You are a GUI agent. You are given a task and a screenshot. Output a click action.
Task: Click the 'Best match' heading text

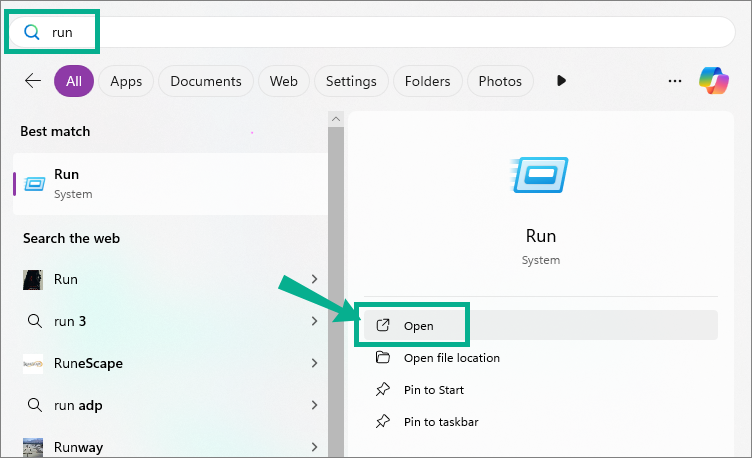tap(55, 131)
